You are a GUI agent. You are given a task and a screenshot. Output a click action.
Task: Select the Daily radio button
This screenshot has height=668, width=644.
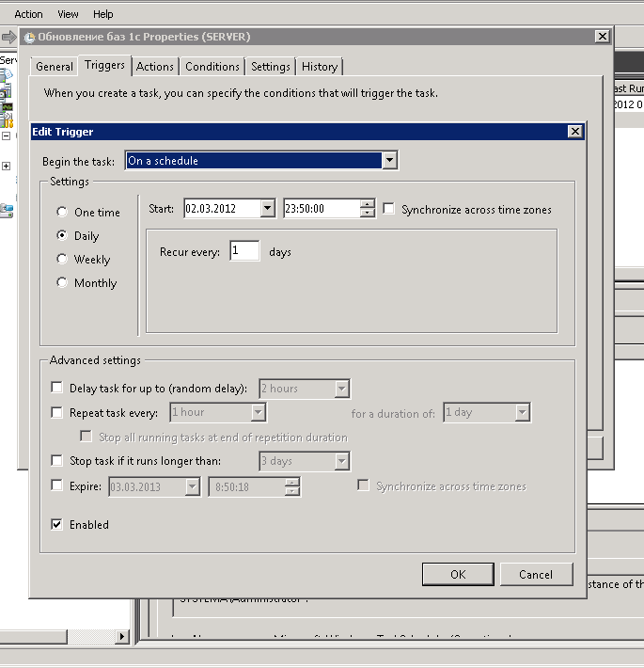[x=62, y=235]
